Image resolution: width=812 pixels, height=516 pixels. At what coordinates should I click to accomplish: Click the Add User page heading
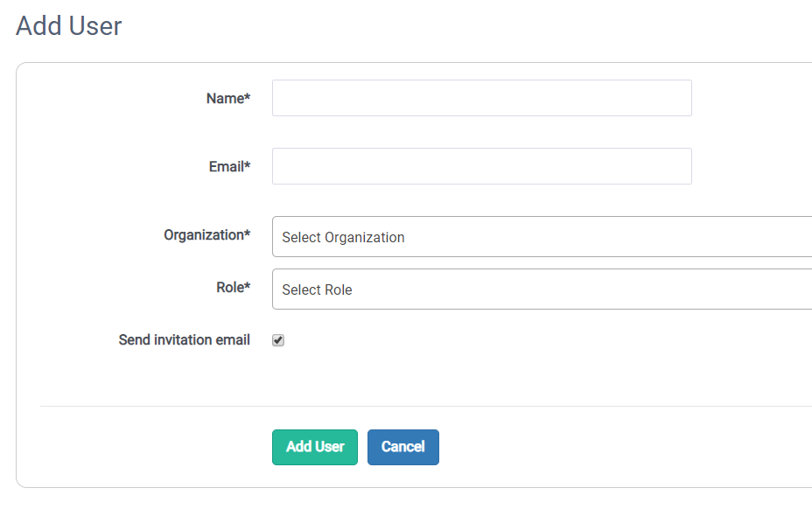[67, 26]
